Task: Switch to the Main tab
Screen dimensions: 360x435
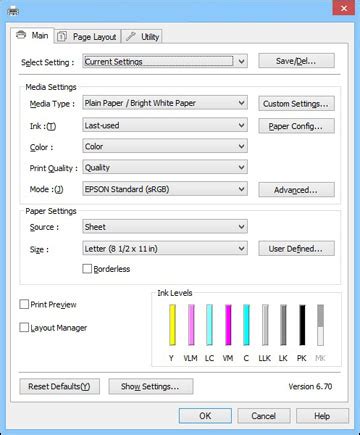Action: 32,35
